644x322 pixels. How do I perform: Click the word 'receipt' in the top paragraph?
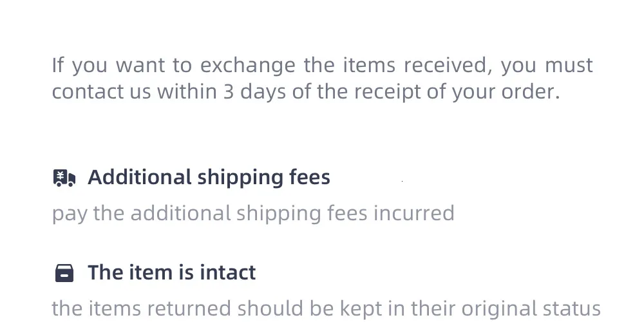[x=386, y=92]
